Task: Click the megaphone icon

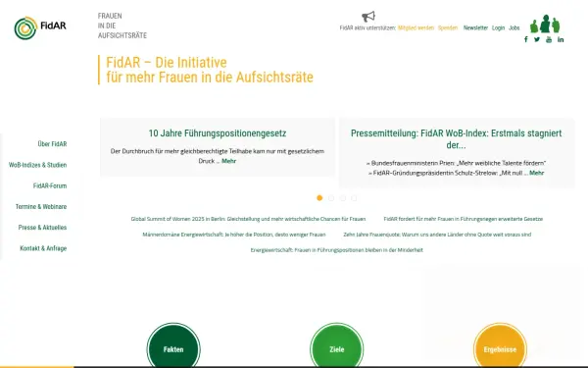Action: (368, 17)
